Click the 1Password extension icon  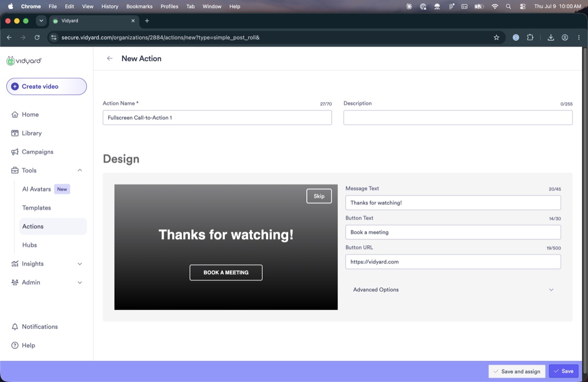pyautogui.click(x=515, y=37)
